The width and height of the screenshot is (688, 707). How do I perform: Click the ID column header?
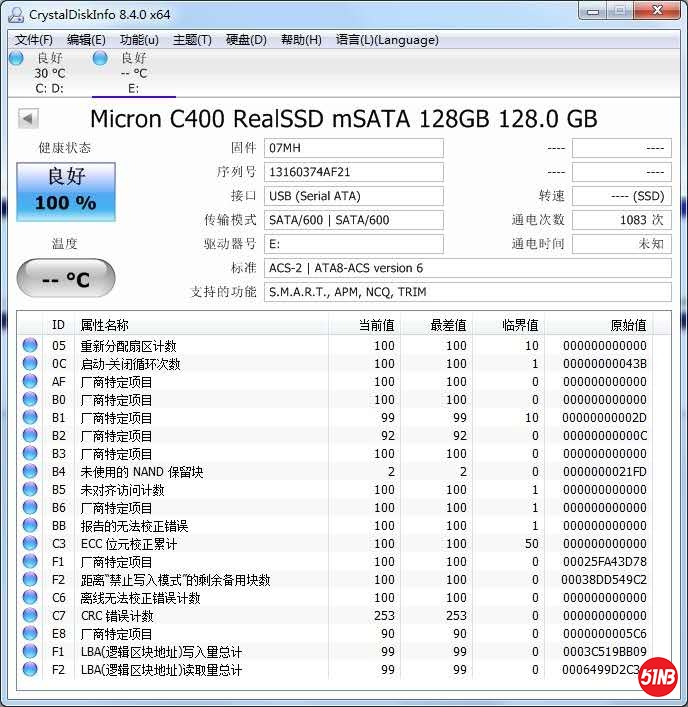pos(59,325)
